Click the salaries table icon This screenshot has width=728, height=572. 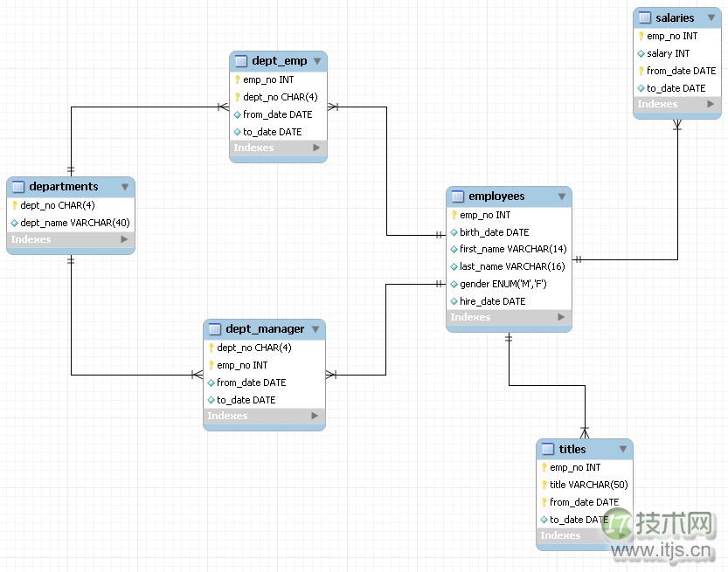tap(645, 18)
